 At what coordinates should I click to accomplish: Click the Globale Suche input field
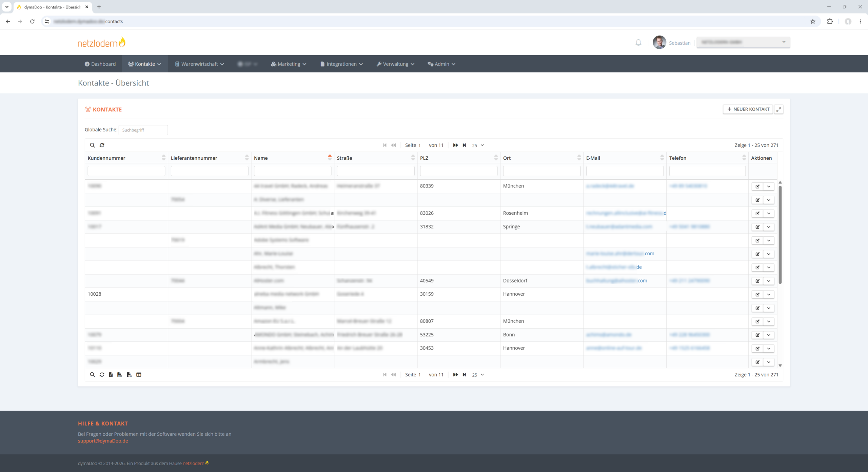pyautogui.click(x=143, y=130)
